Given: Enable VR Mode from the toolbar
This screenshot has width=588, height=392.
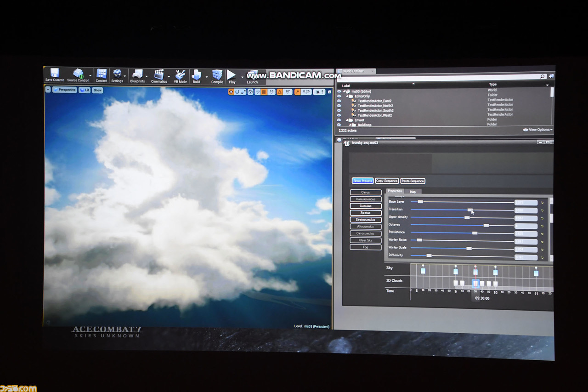Looking at the screenshot, I should [x=180, y=74].
